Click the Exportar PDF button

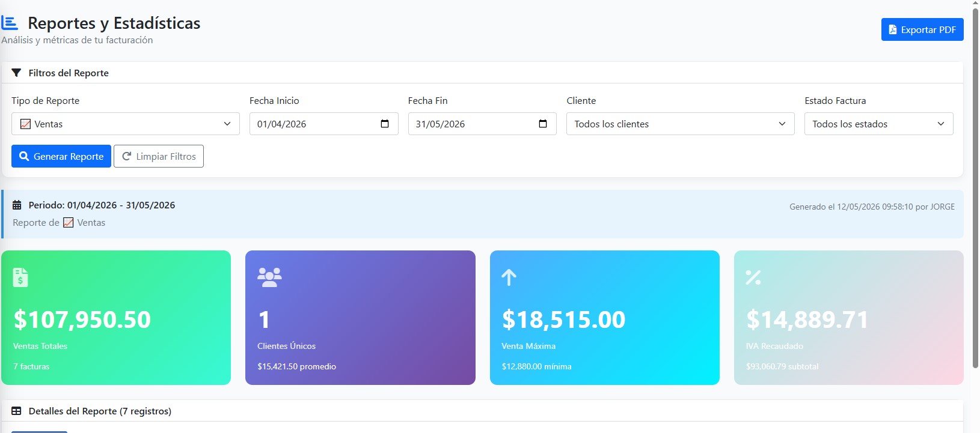[x=922, y=29]
